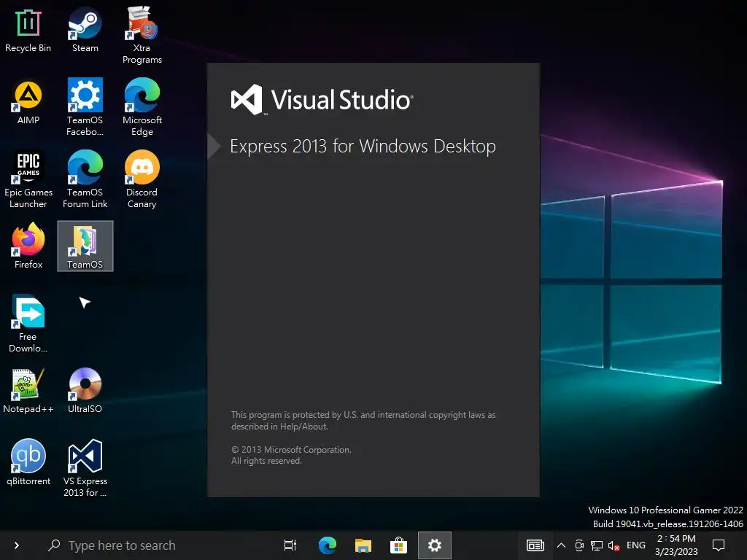
Task: Open the Xtra Programs shortcut
Action: tap(142, 35)
